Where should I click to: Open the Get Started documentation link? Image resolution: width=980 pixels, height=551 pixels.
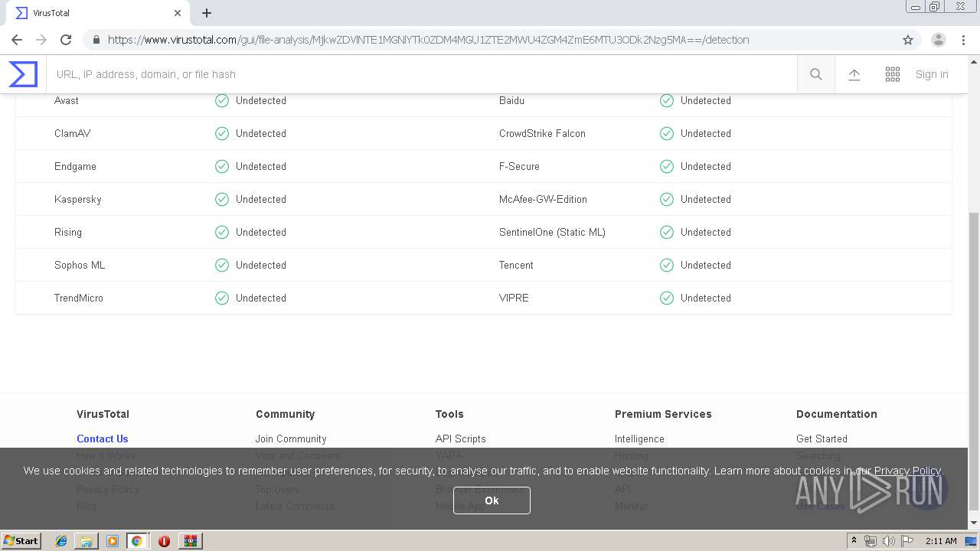coord(822,439)
